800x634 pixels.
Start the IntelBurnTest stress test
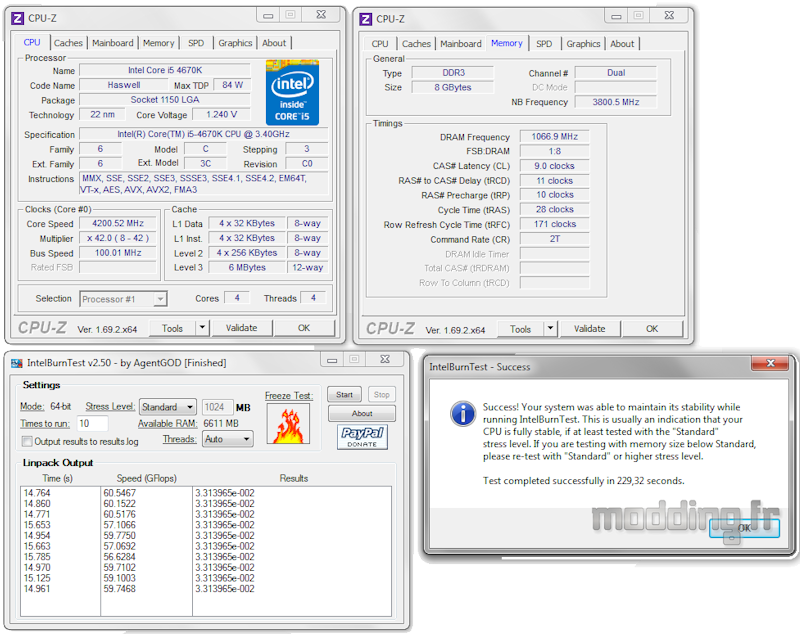point(344,395)
